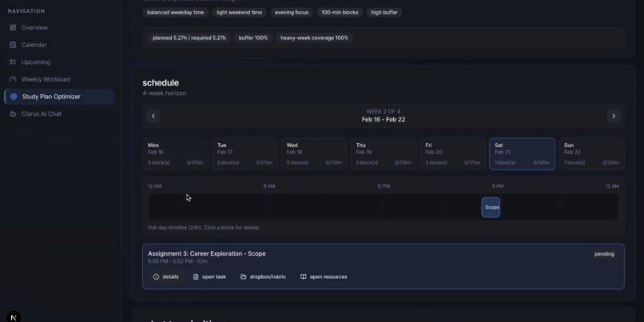The image size is (644, 322).
Task: Select Study Plan Optimizer in sidebar
Action: coord(59,97)
